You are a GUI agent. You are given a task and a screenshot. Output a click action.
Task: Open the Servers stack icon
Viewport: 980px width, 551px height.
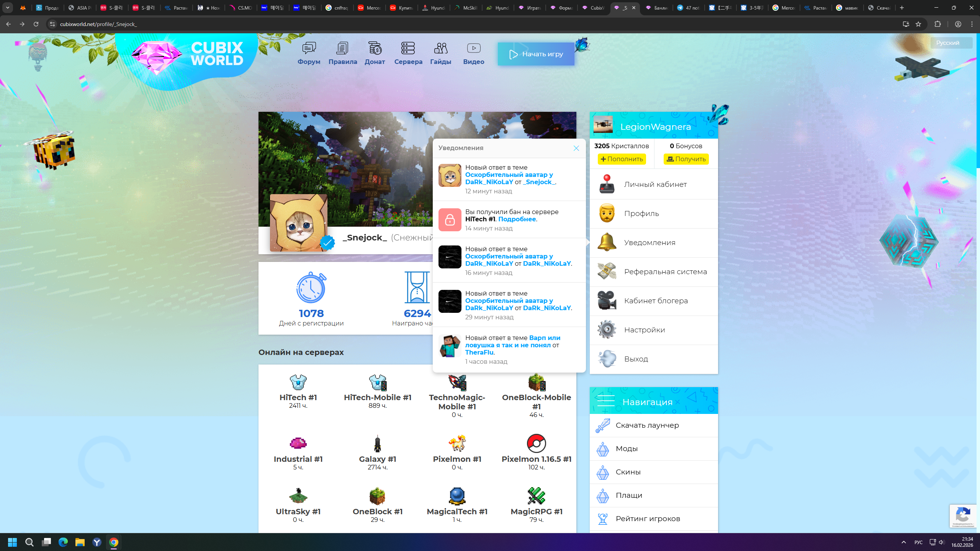pyautogui.click(x=408, y=48)
